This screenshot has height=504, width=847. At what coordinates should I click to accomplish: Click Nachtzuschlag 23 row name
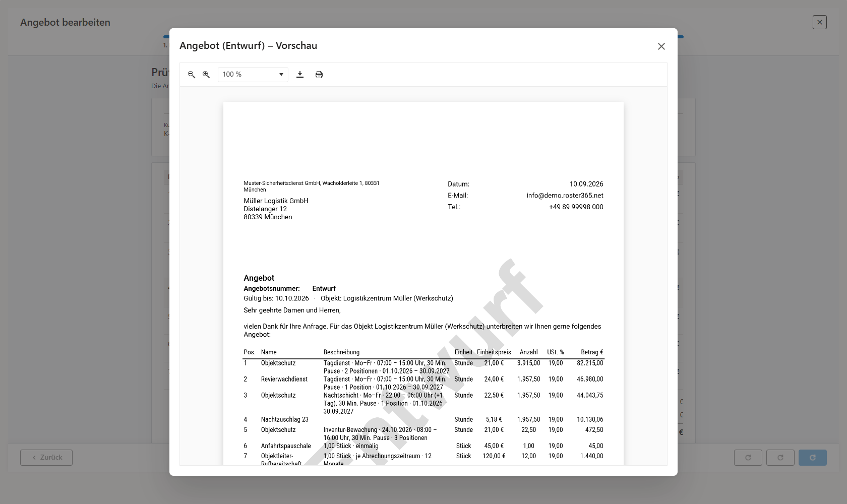(285, 419)
